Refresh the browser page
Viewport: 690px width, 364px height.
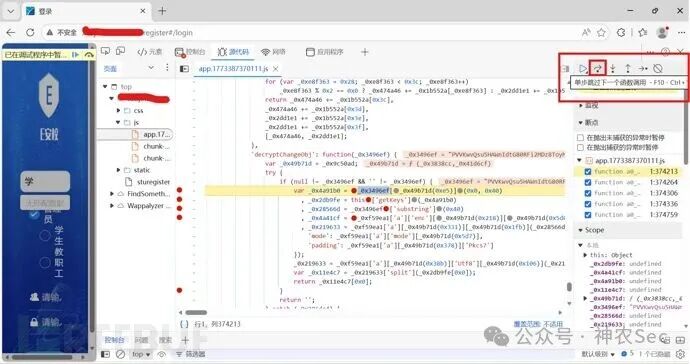coord(30,33)
